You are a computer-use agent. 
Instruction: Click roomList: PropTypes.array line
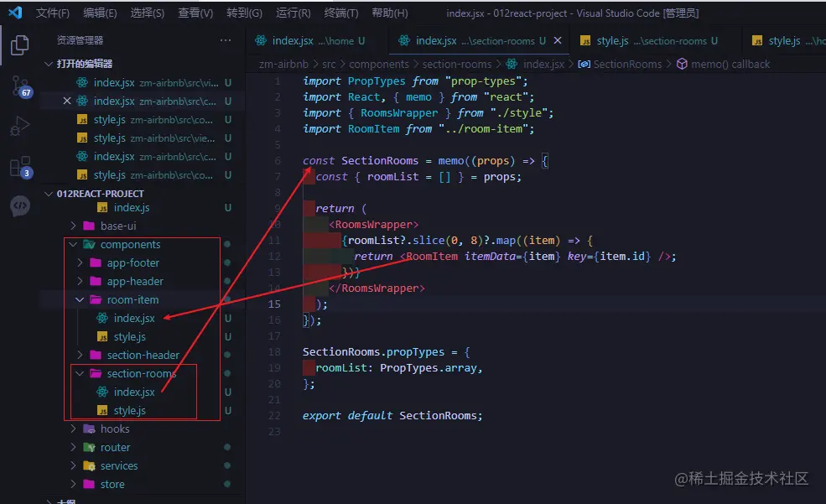pyautogui.click(x=399, y=367)
